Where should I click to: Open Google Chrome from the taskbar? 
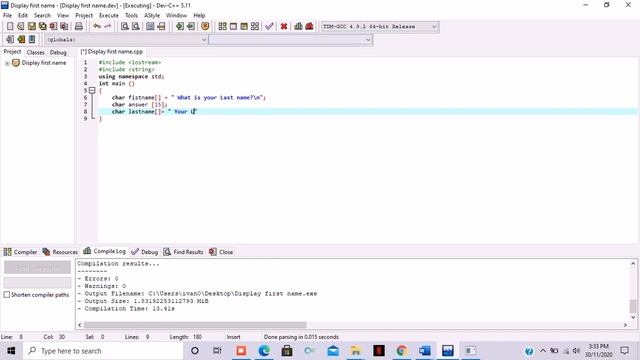click(402, 351)
